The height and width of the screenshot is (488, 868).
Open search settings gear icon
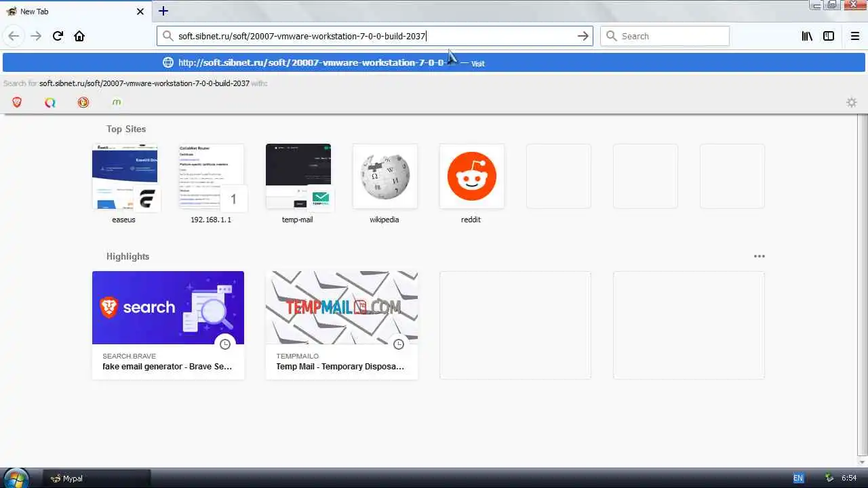[852, 102]
